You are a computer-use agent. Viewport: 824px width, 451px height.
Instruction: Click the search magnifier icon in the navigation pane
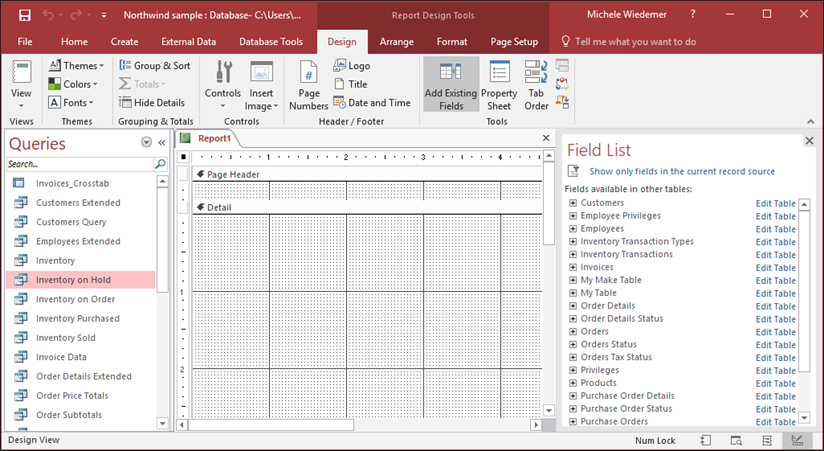click(x=160, y=164)
